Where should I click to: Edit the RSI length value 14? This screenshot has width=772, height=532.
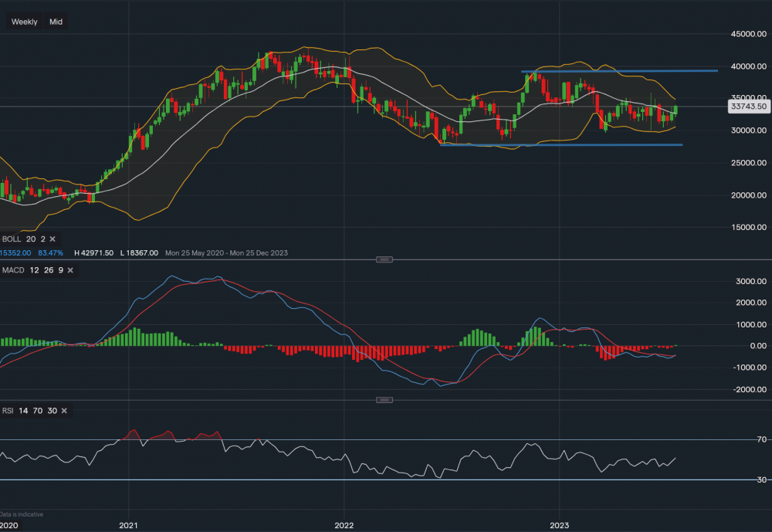pyautogui.click(x=25, y=411)
